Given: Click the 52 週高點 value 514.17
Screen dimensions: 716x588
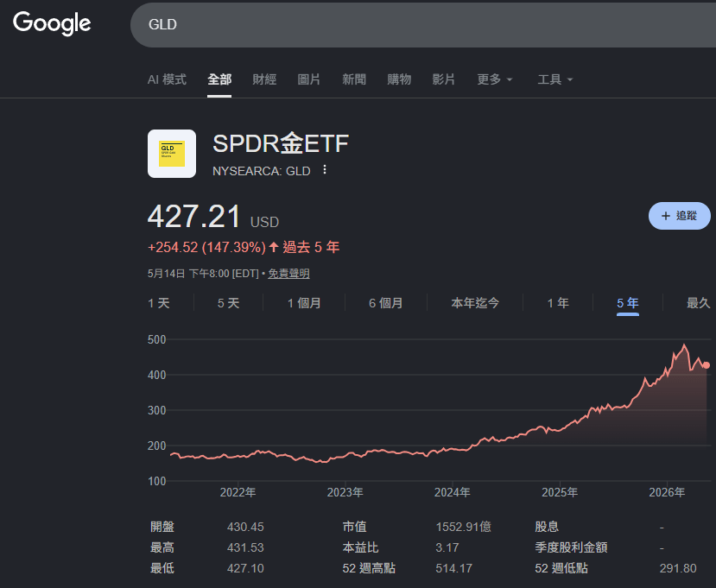Looking at the screenshot, I should (x=454, y=568).
